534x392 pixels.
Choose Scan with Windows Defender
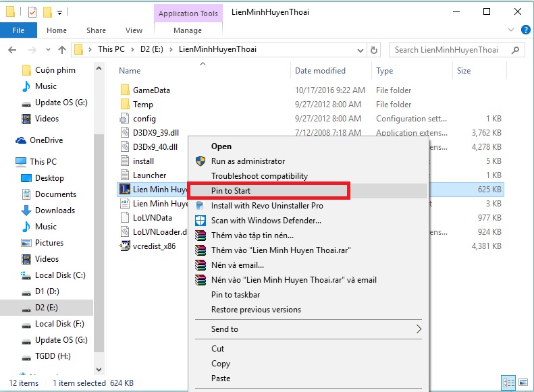(x=266, y=221)
